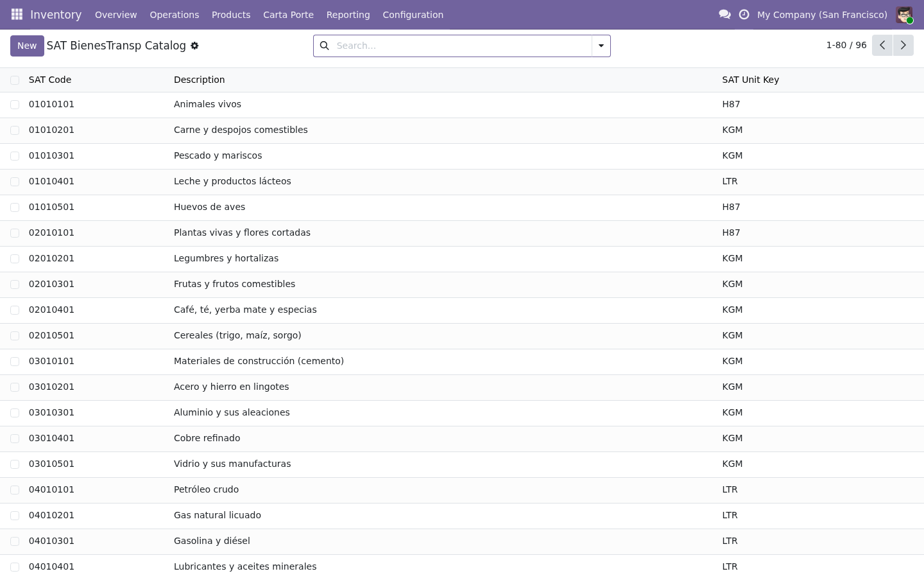Image resolution: width=924 pixels, height=578 pixels.
Task: Focus the Search input field
Action: click(462, 46)
